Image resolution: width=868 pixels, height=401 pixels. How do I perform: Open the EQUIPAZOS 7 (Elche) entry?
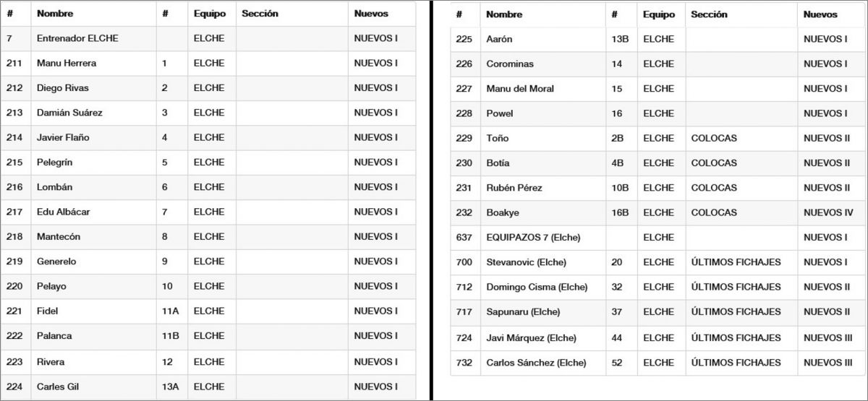[533, 237]
